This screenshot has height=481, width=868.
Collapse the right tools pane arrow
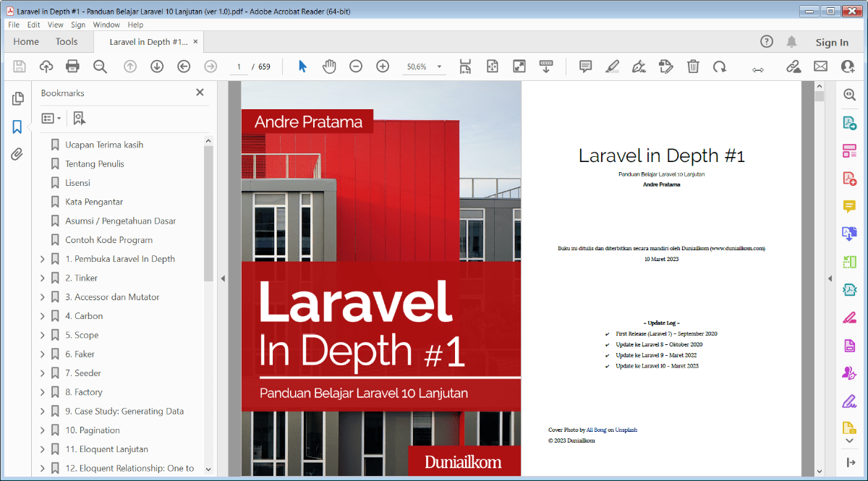[830, 278]
